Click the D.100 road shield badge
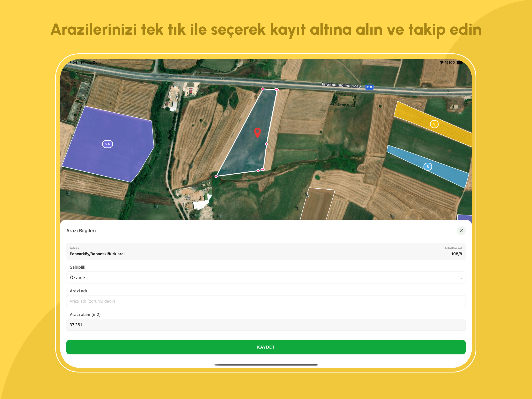This screenshot has width=532, height=399. [x=369, y=87]
